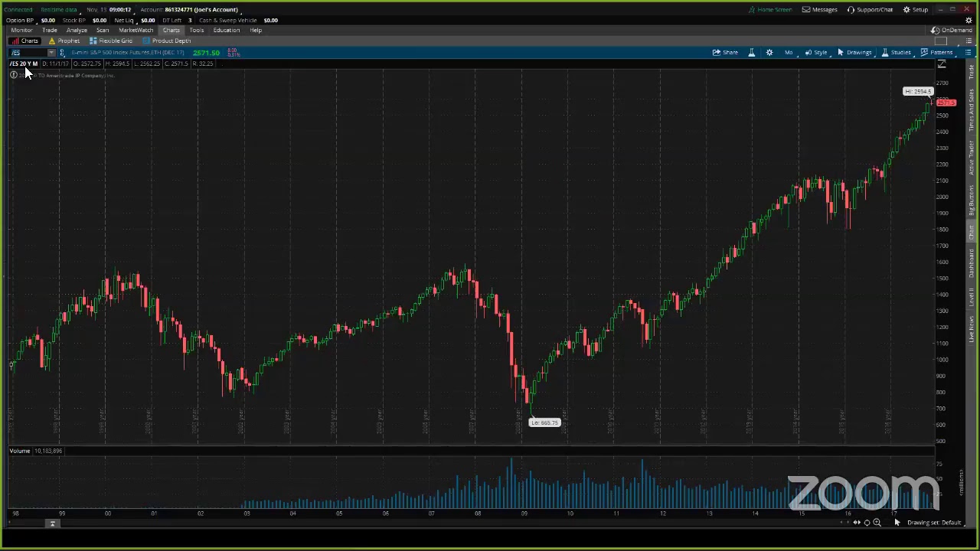Expand the symbol selector dropdown arrow

[x=51, y=52]
